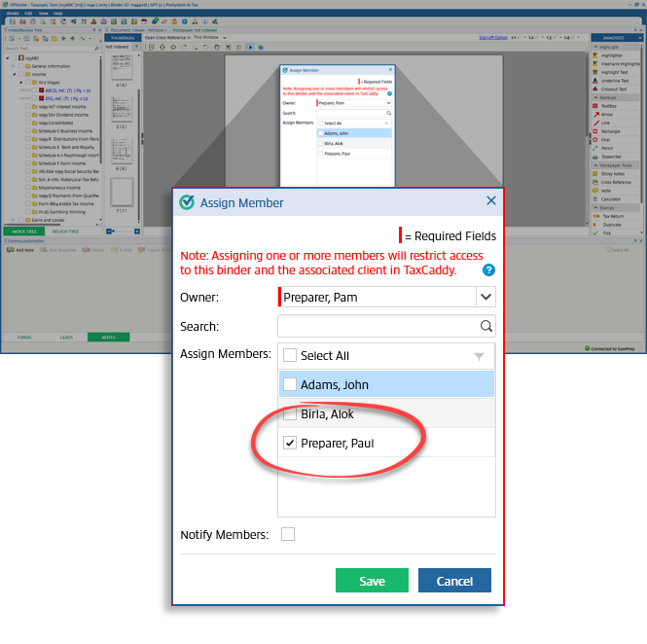Screen dimensions: 647x644
Task: Switch to the Leads tab
Action: [66, 338]
